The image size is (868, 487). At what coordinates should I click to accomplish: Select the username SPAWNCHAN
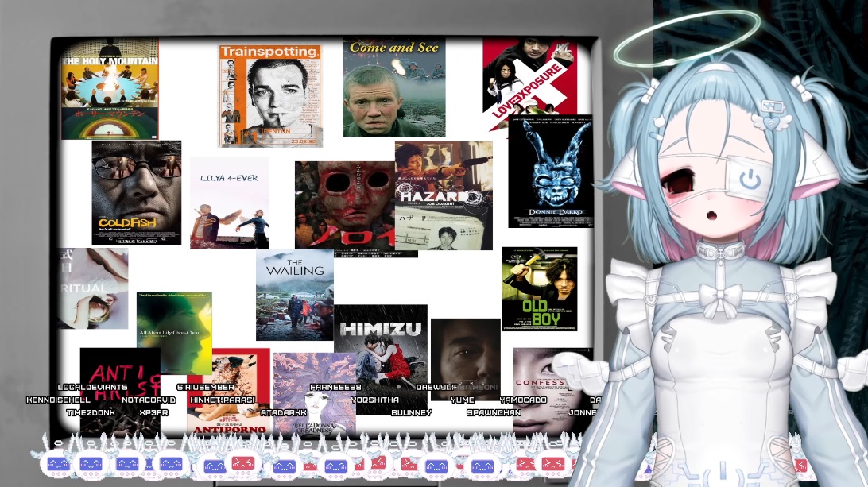(494, 413)
